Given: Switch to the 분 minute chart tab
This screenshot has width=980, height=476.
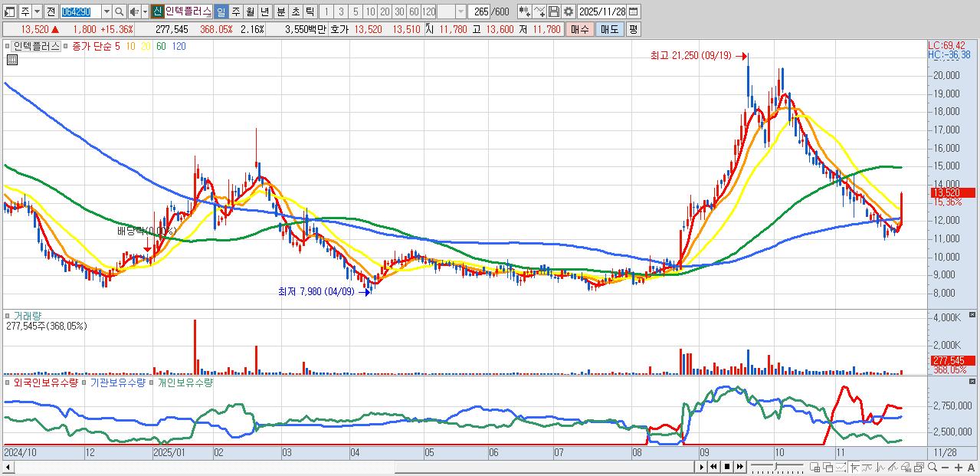Looking at the screenshot, I should coord(280,11).
